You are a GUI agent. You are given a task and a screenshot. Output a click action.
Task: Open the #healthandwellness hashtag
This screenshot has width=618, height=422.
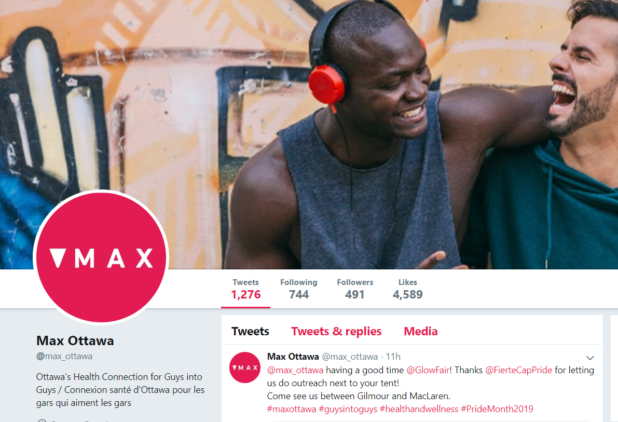click(x=419, y=409)
